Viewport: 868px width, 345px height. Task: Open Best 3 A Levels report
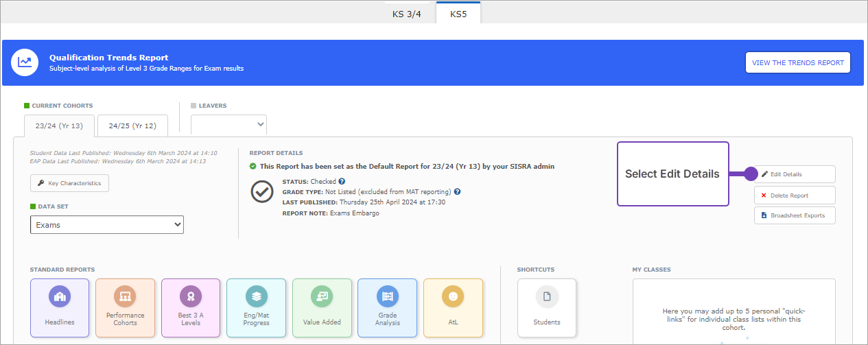coord(191,307)
